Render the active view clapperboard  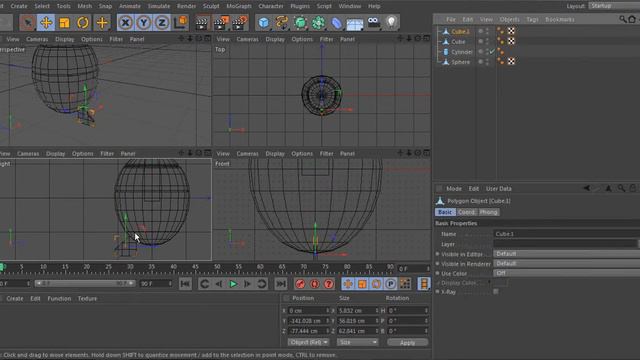[202, 22]
